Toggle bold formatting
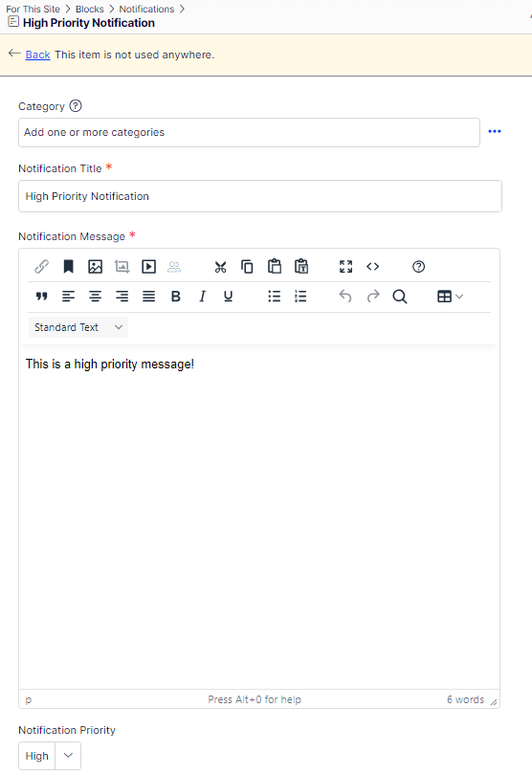 (176, 297)
